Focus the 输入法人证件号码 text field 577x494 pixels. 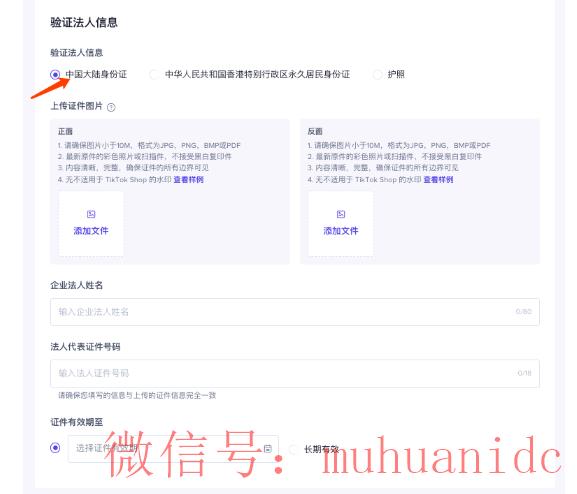click(x=295, y=373)
